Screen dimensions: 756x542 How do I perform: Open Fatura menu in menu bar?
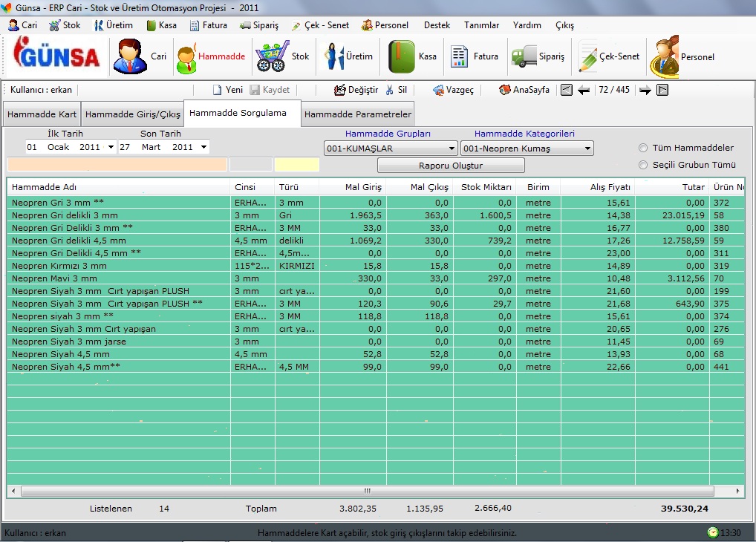209,25
